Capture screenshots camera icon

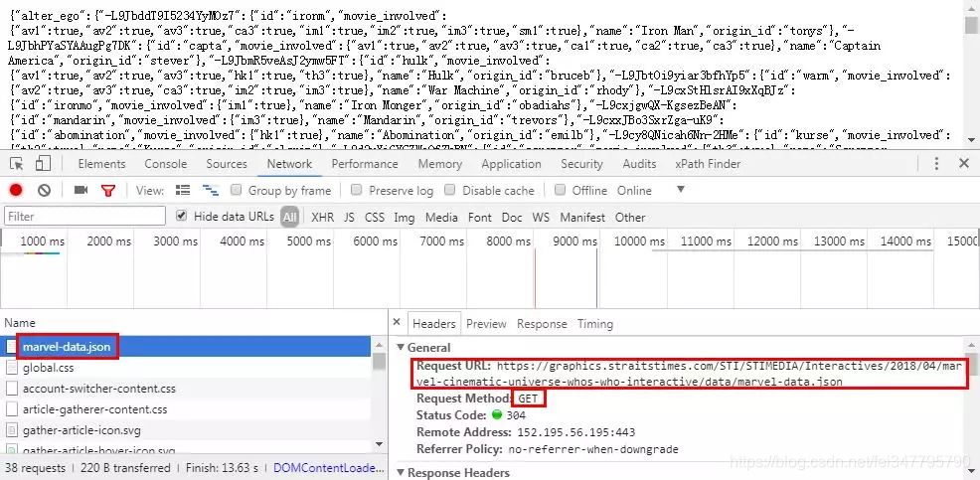click(x=82, y=190)
